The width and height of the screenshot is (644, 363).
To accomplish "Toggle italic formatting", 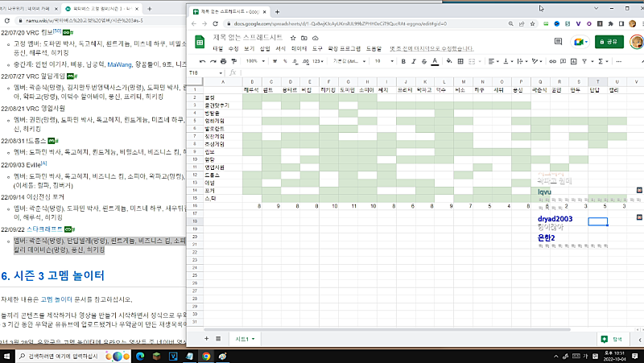I will (414, 61).
